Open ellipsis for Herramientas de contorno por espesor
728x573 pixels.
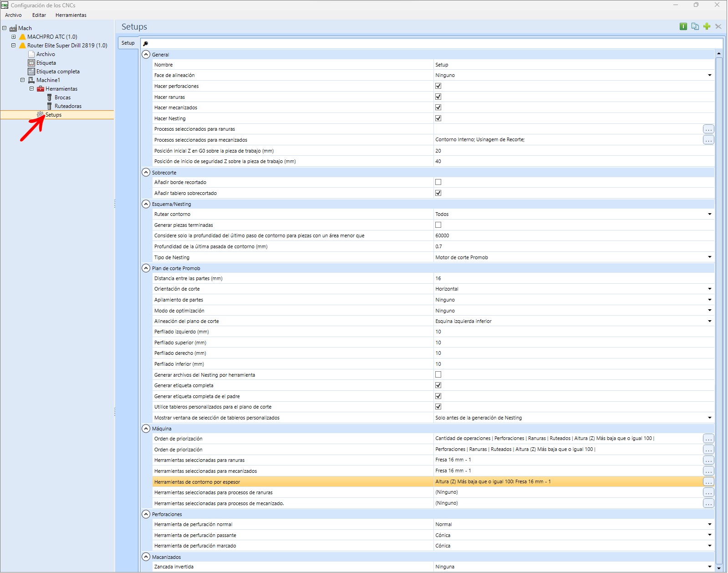708,482
